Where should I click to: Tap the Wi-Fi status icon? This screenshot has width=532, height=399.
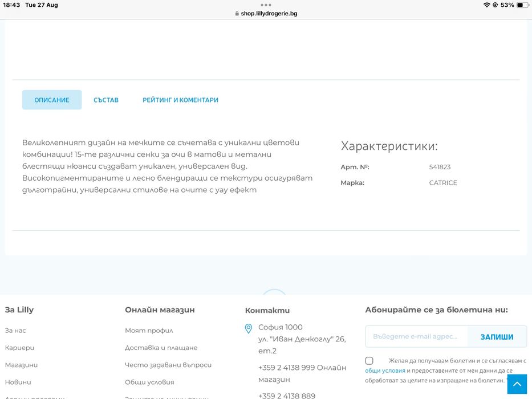(x=487, y=5)
